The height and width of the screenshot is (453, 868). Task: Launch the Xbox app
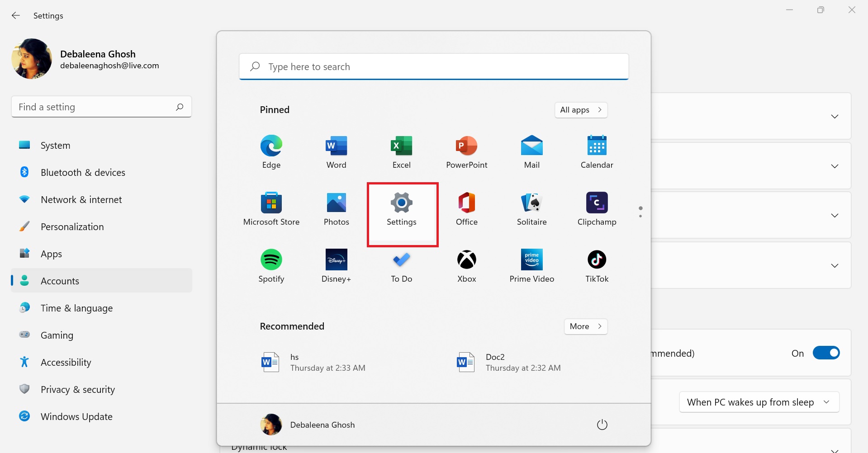467,266
